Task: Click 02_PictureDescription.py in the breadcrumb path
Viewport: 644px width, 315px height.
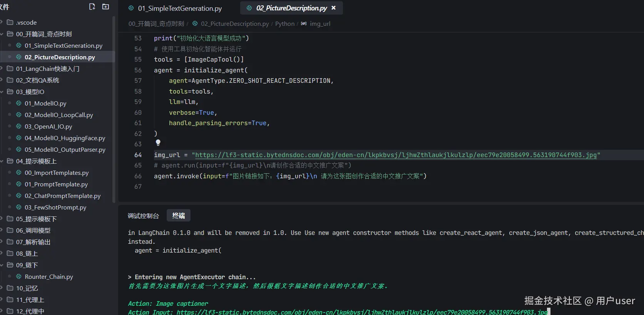Action: tap(234, 24)
